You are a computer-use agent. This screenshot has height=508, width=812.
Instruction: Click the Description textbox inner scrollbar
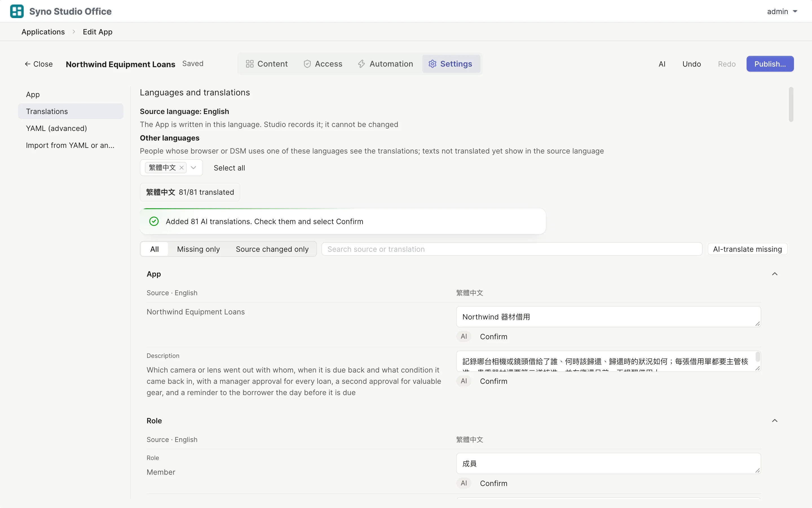(758, 356)
